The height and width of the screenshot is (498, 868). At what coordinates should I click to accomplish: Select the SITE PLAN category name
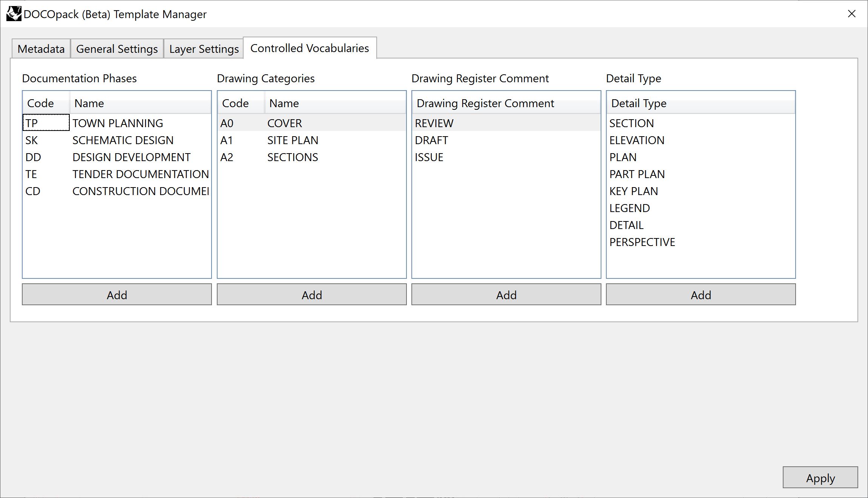coord(335,140)
